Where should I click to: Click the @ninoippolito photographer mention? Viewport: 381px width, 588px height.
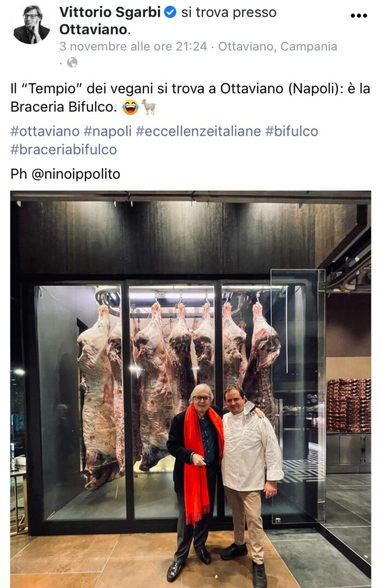tap(76, 174)
